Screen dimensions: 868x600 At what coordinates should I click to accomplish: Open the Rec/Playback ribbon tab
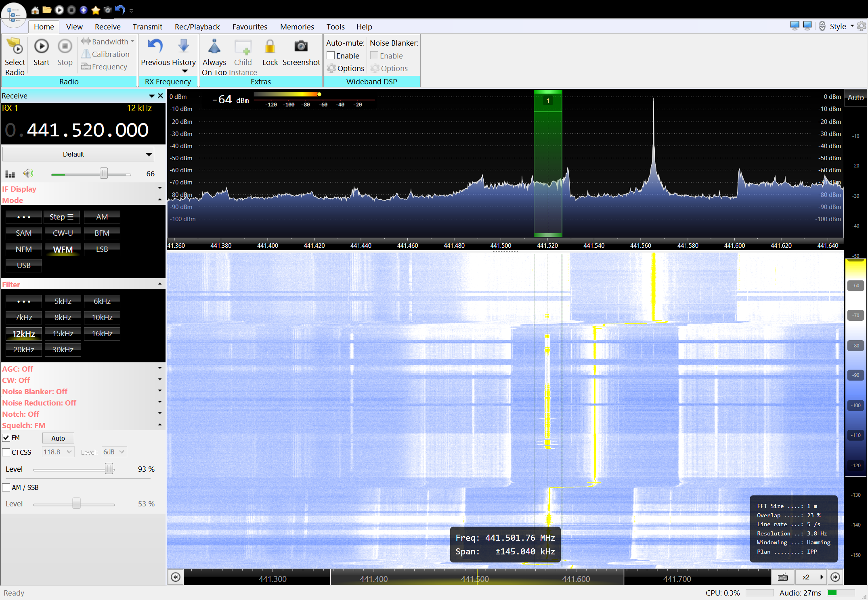click(197, 27)
